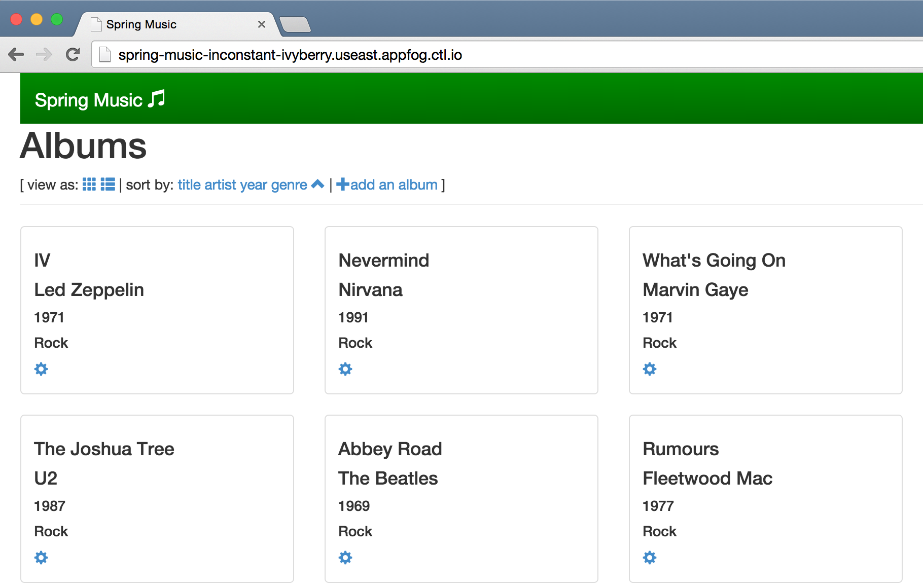Click Led Zeppelin artist name
The image size is (923, 588).
(x=89, y=290)
